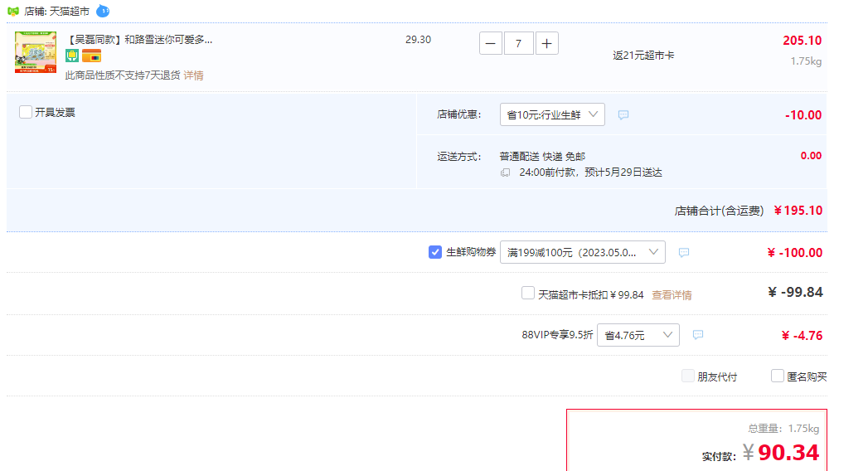Viewport: 868px width, 471px height.
Task: Click the 普通配送 快递 免邮 shipping text
Action: click(542, 157)
